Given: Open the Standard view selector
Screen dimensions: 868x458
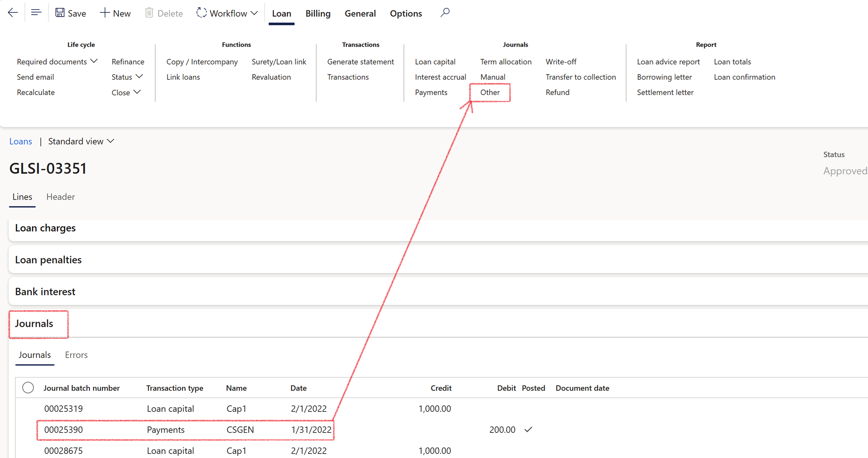Looking at the screenshot, I should [x=81, y=141].
